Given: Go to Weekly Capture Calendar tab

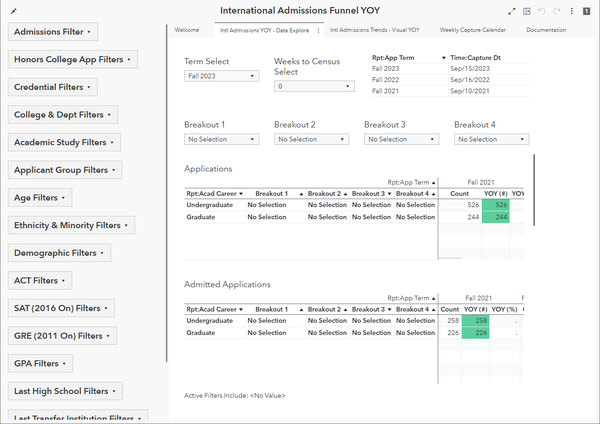Looking at the screenshot, I should click(x=473, y=30).
